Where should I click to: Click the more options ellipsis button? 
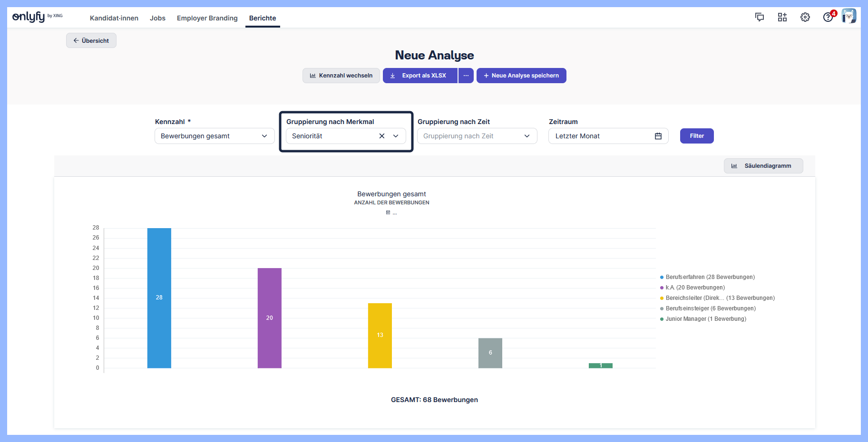click(x=466, y=76)
